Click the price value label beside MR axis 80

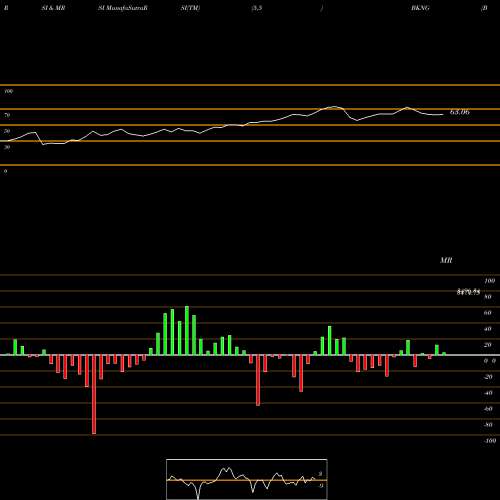468,292
